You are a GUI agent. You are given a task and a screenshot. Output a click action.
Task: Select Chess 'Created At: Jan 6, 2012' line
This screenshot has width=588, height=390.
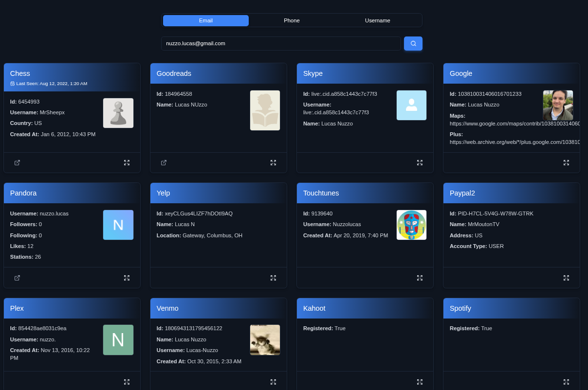coord(53,134)
